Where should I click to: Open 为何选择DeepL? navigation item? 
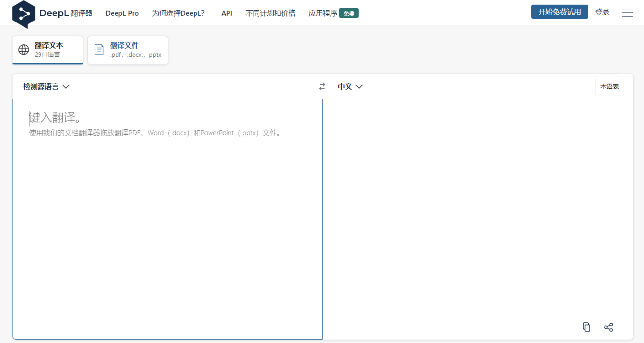(x=178, y=13)
